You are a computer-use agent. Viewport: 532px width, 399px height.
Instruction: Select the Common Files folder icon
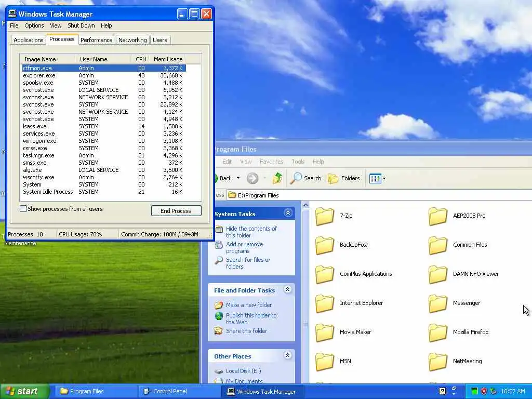point(437,245)
